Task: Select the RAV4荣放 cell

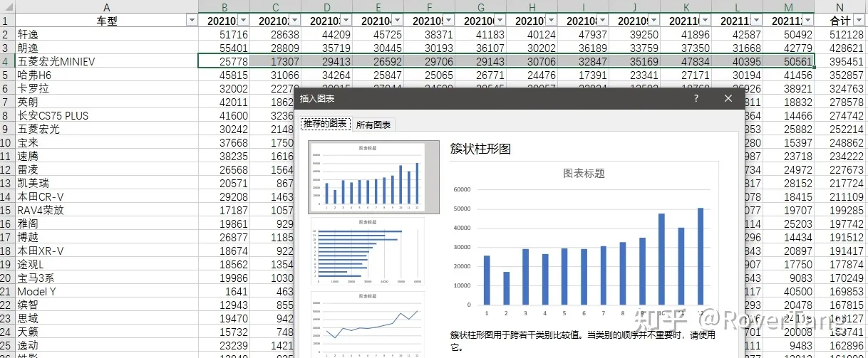Action: pos(107,210)
